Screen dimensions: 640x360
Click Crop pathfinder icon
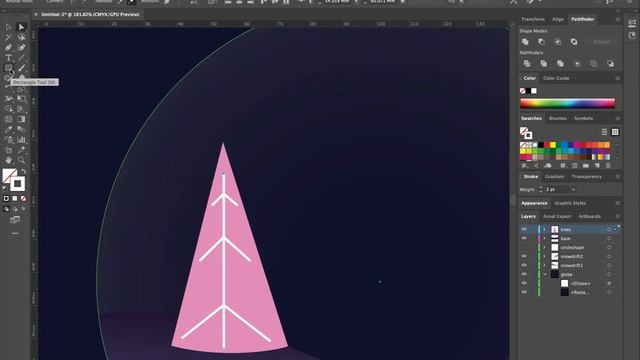pyautogui.click(x=577, y=63)
